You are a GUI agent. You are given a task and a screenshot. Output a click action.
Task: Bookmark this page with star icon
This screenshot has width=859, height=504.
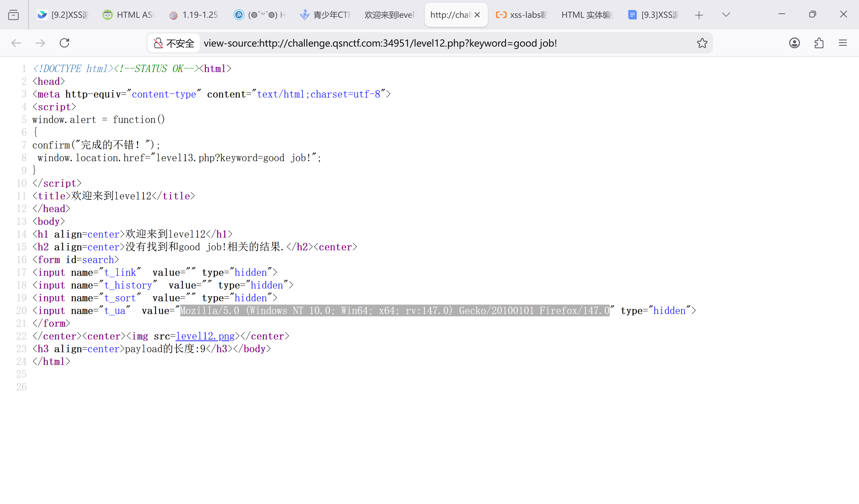point(702,43)
